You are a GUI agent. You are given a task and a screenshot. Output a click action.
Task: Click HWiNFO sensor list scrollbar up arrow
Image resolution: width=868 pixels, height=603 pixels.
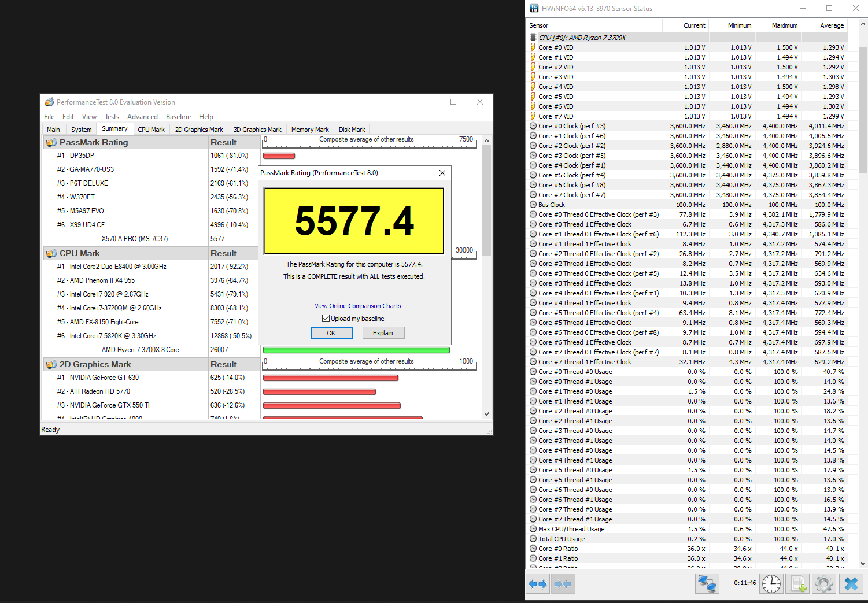click(x=863, y=25)
